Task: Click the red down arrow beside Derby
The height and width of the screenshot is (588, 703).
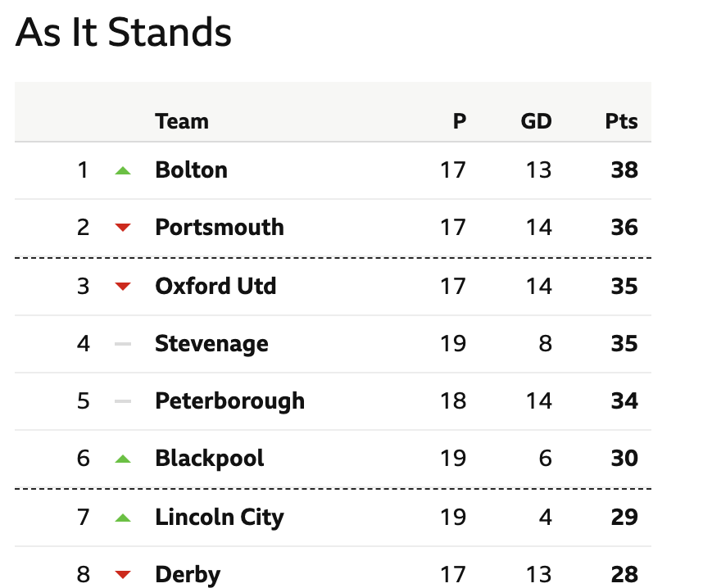Action: [x=123, y=575]
